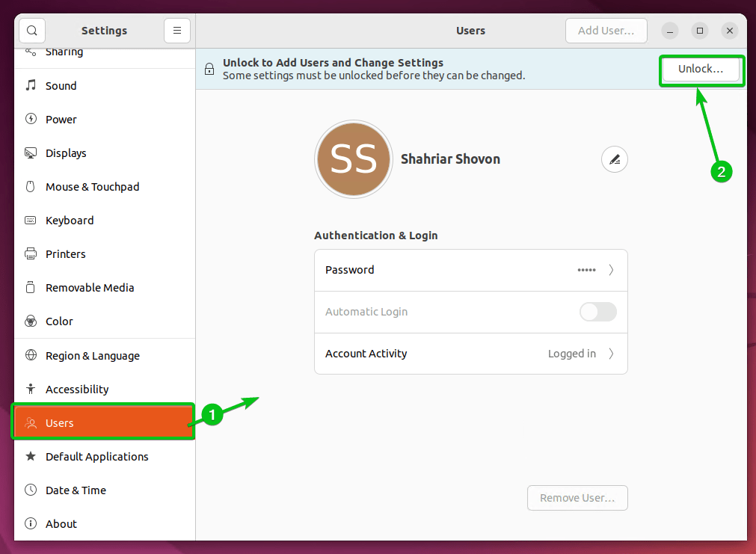This screenshot has width=756, height=554.
Task: Open Account Activity details via its chevron
Action: [x=612, y=354]
